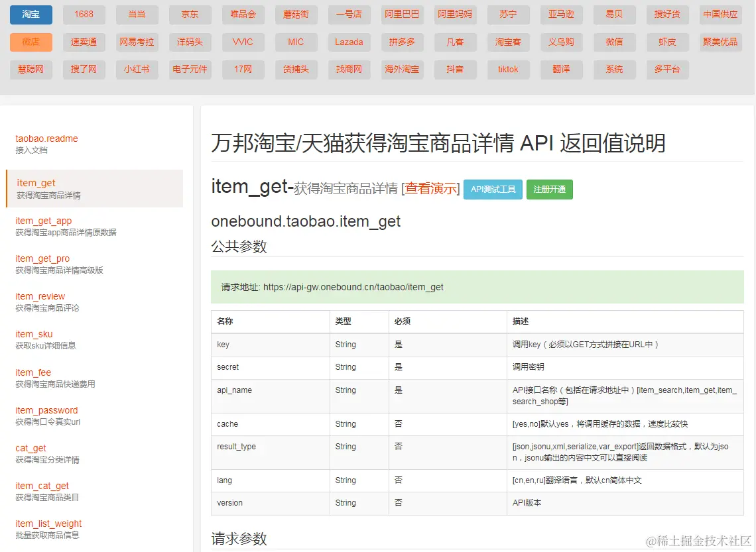The width and height of the screenshot is (756, 552).
Task: Choose the 易贝 platform button
Action: [x=614, y=15]
